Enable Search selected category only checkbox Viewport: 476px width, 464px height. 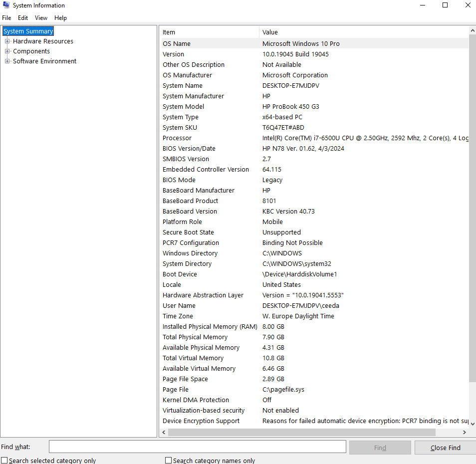(4, 461)
